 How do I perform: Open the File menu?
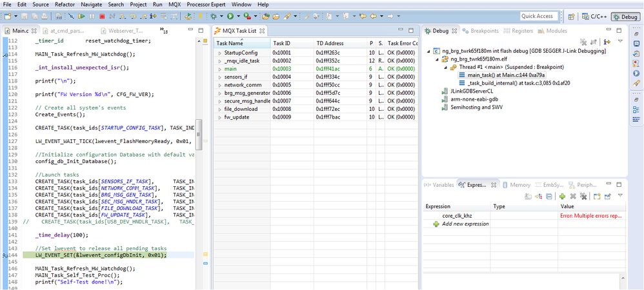[7, 5]
